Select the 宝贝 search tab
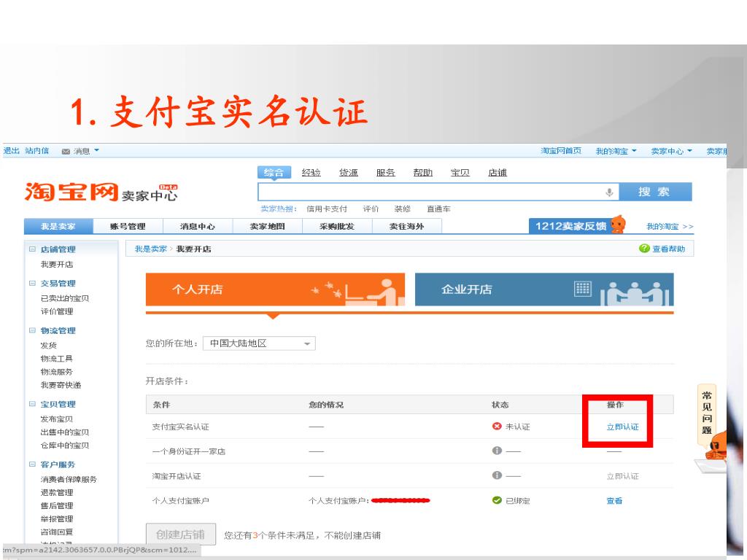This screenshot has width=747, height=560. pos(460,172)
